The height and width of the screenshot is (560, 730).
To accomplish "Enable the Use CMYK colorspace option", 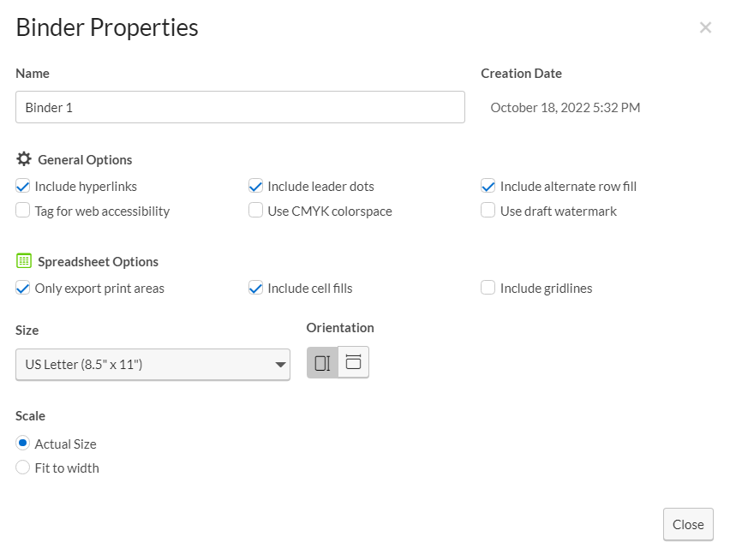I will (255, 210).
